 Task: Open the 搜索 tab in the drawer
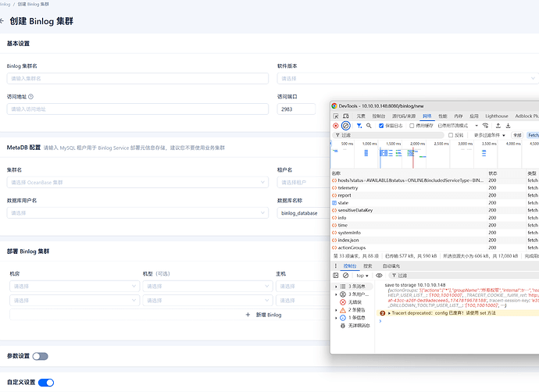pyautogui.click(x=368, y=266)
